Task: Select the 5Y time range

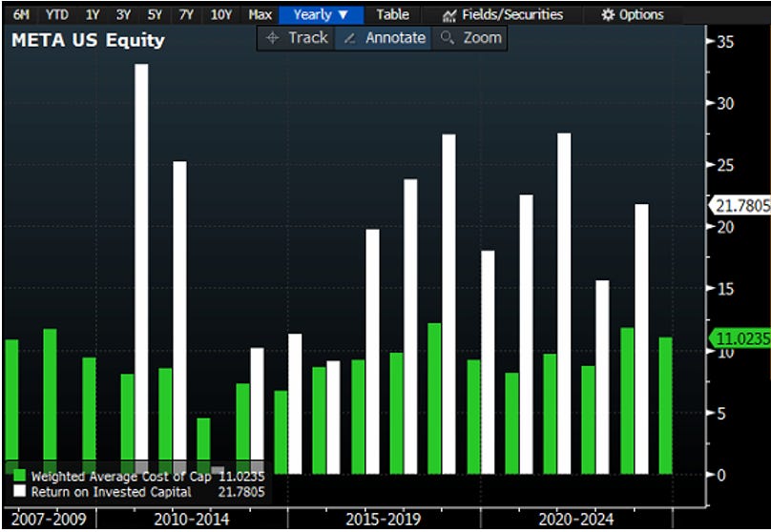Action: click(155, 14)
